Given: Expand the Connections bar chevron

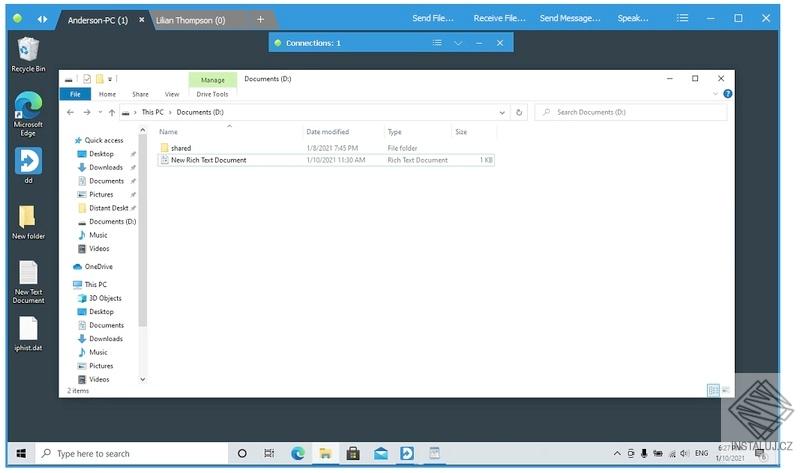Looking at the screenshot, I should pyautogui.click(x=458, y=43).
